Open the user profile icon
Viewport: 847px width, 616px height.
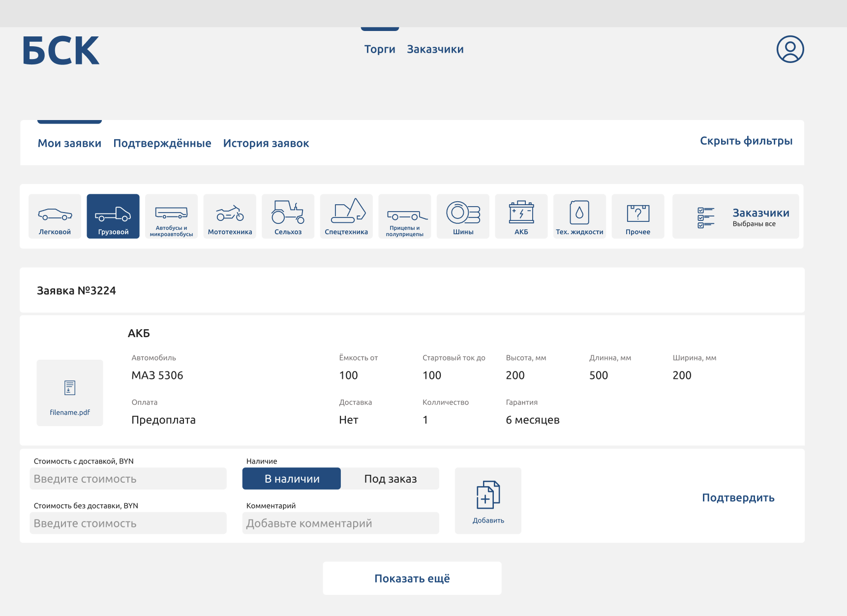tap(790, 49)
